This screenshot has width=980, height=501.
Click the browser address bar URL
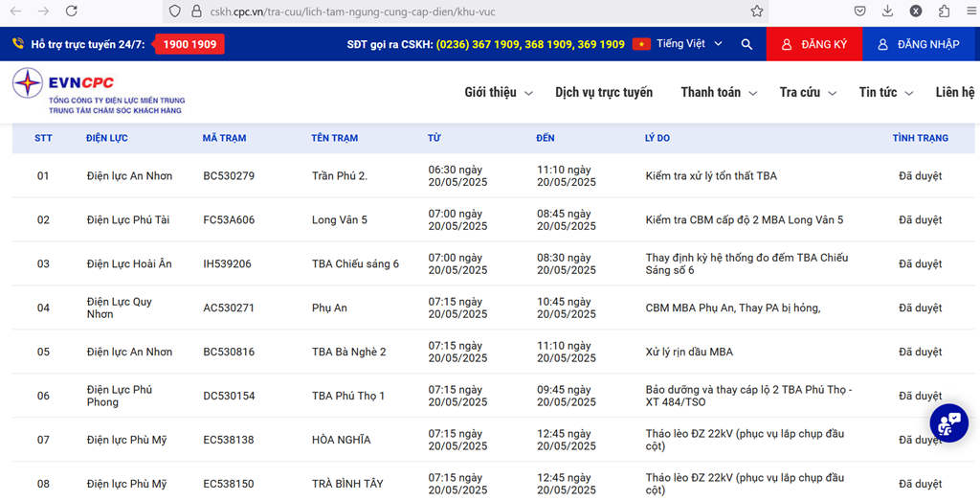coord(383,11)
